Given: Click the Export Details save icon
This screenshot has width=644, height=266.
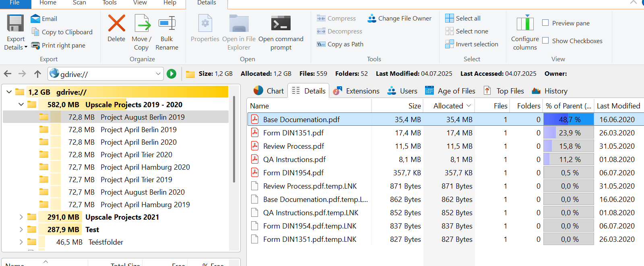Looking at the screenshot, I should [x=15, y=24].
